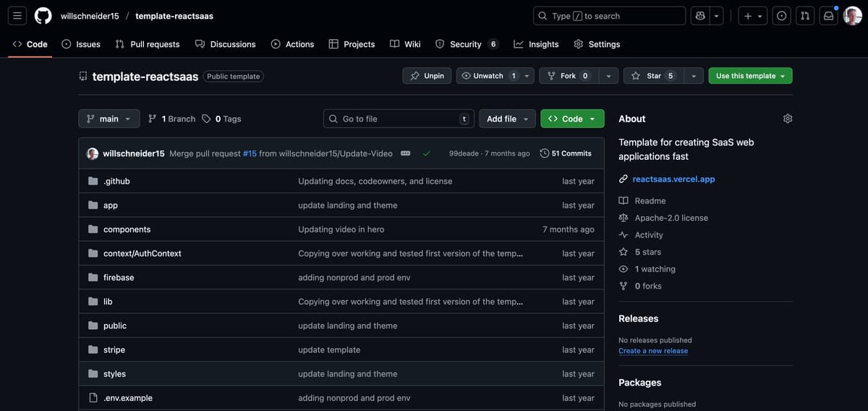Open the reactsaas.vercel.app link
The width and height of the screenshot is (868, 411).
pos(673,179)
